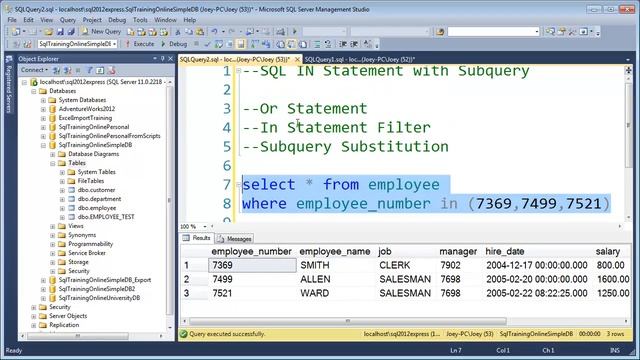Click the Paste icon in the toolbar
The width and height of the screenshot is (640, 360).
pos(200,32)
